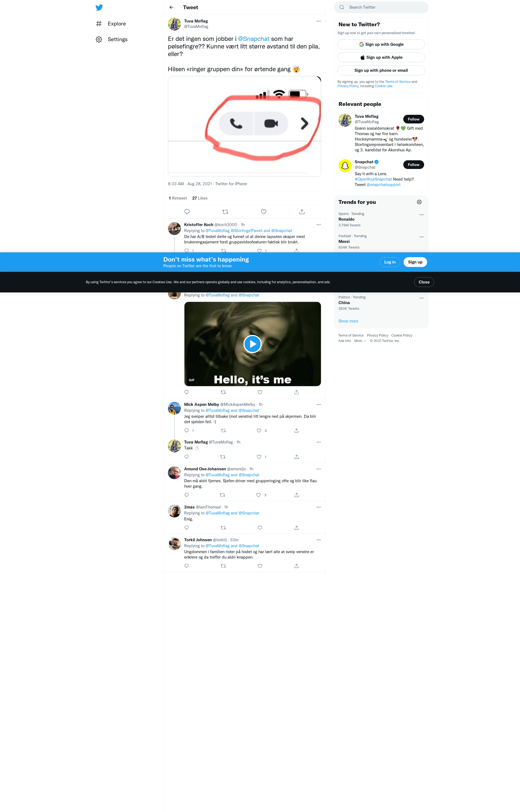Screen dimensions: 520x812
Task: Click Sign up in the blue banner
Action: 415,262
